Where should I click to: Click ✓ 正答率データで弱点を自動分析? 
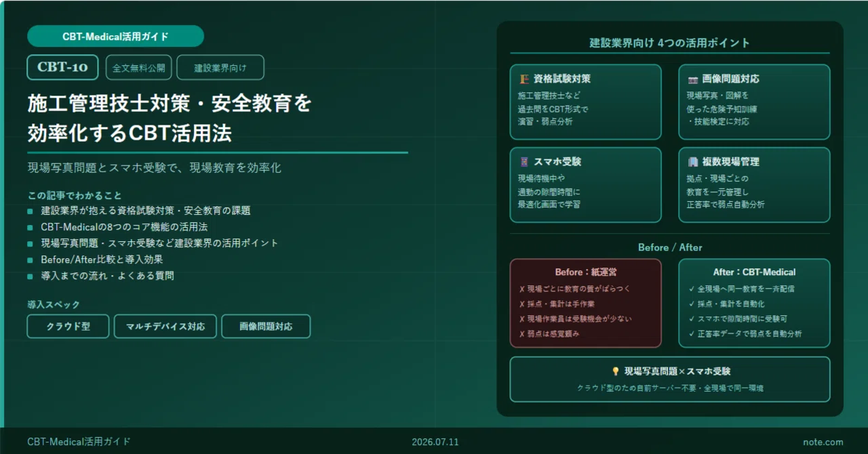coord(745,333)
